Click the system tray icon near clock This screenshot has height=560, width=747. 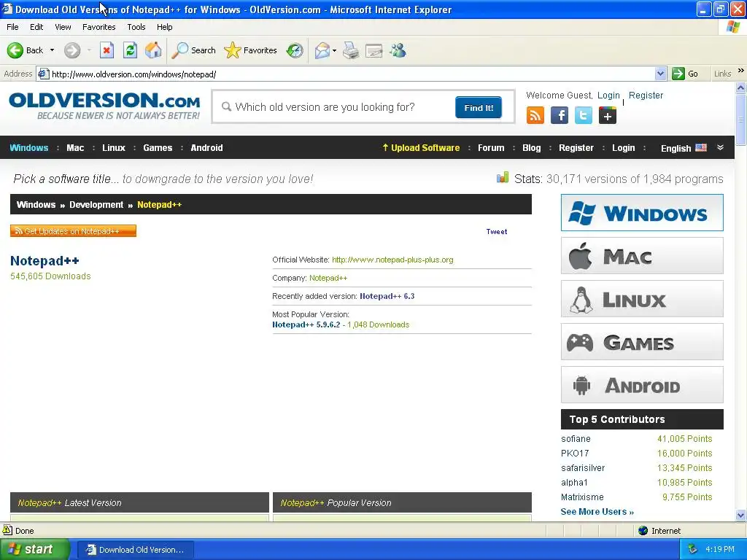click(x=692, y=549)
